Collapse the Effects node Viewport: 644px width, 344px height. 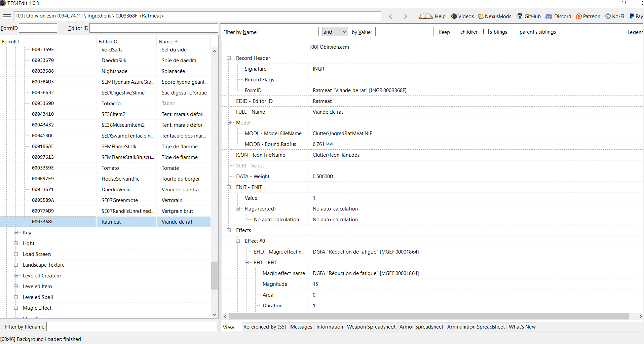229,230
